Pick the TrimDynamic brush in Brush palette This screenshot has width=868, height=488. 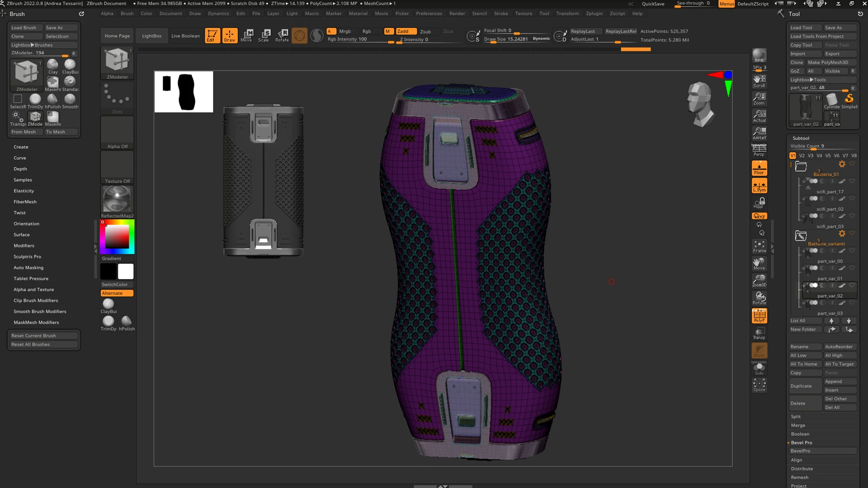[35, 101]
